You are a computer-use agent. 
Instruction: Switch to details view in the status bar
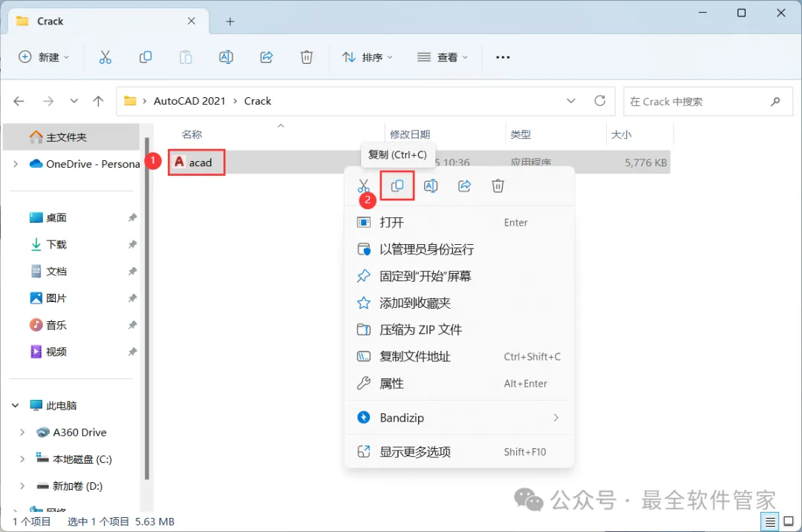tap(770, 522)
